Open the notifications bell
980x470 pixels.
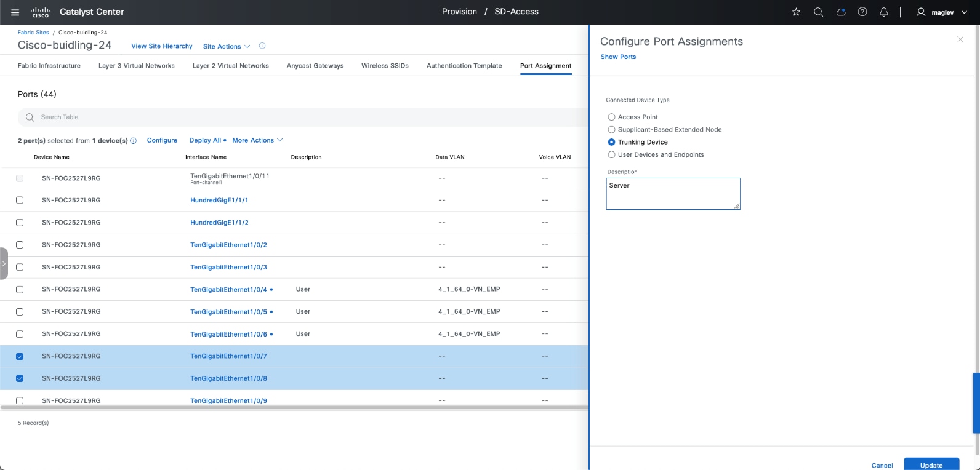(x=884, y=12)
